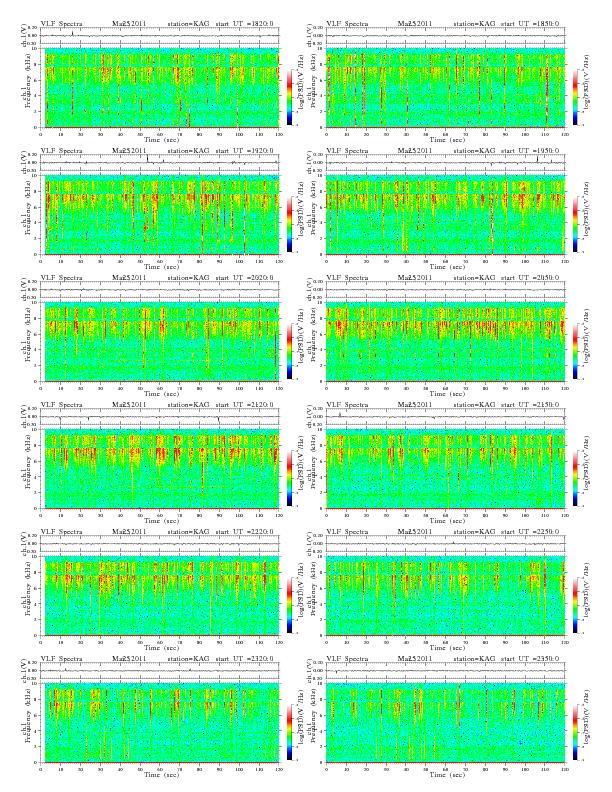Image resolution: width=612 pixels, height=792 pixels.
Task: Click the PSD color bar of the UT=2150:0 plot
Action: pyautogui.click(x=575, y=479)
